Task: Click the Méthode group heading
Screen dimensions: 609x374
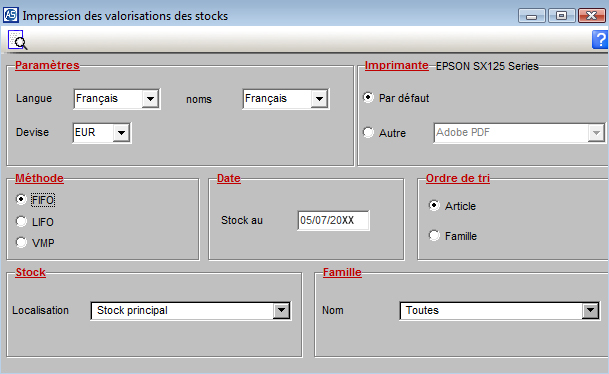Action: pos(39,178)
